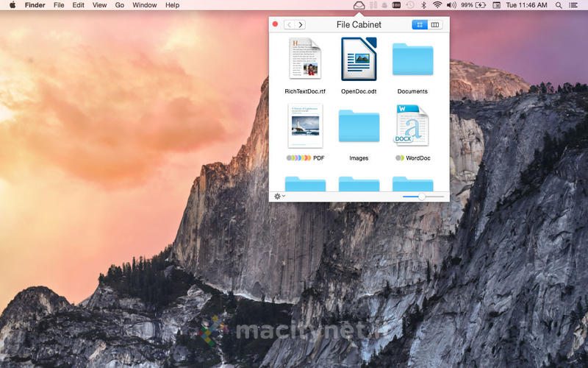Click the PDF file label
This screenshot has width=588, height=368.
click(319, 158)
